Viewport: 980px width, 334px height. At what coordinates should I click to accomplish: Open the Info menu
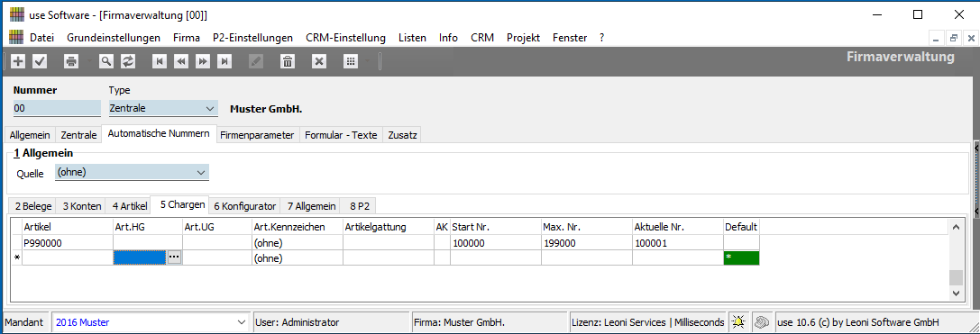(x=448, y=38)
